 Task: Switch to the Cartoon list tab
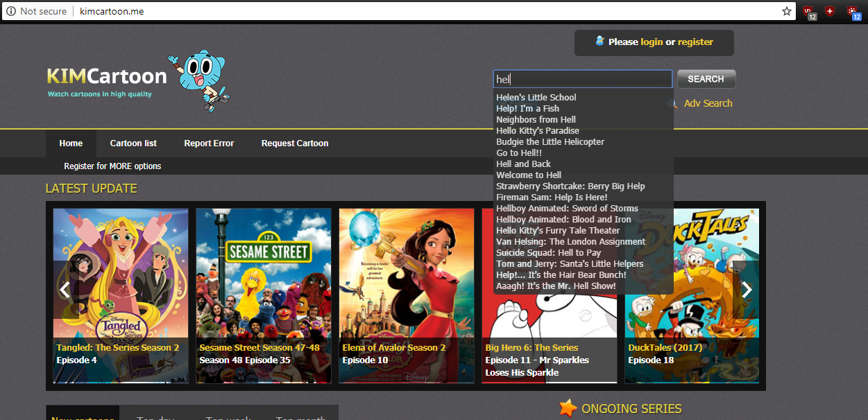pyautogui.click(x=133, y=143)
